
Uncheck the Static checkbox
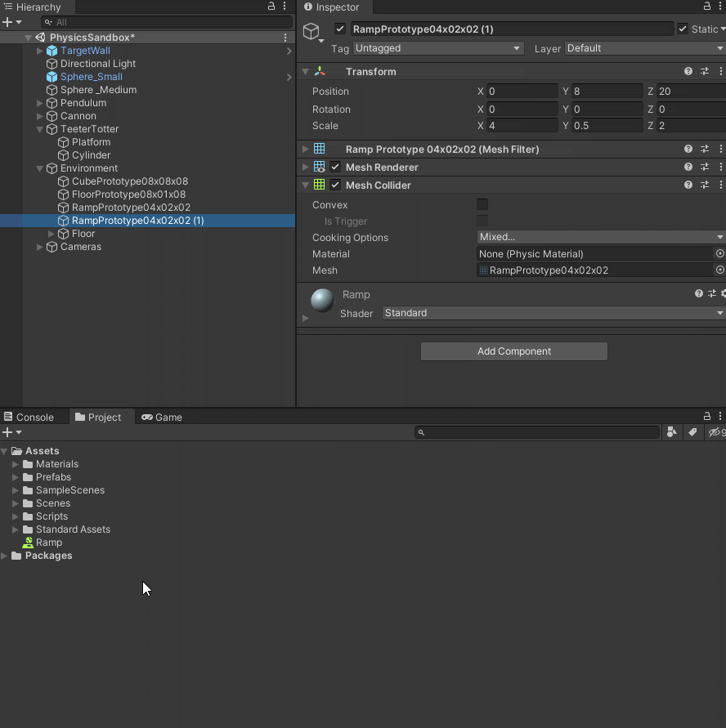(683, 29)
